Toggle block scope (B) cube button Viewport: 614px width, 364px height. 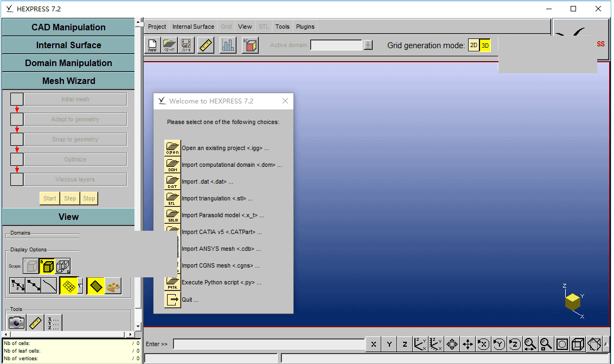click(47, 266)
